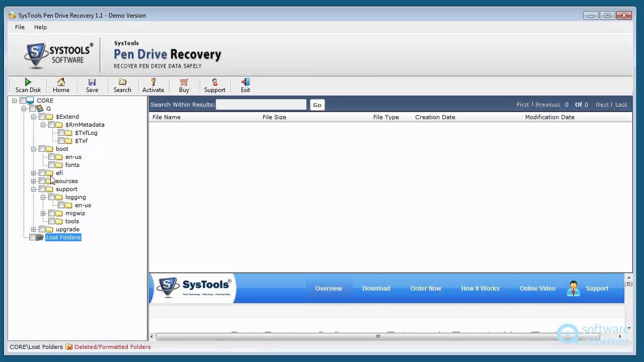Sort by Creation Date column header

pos(466,117)
